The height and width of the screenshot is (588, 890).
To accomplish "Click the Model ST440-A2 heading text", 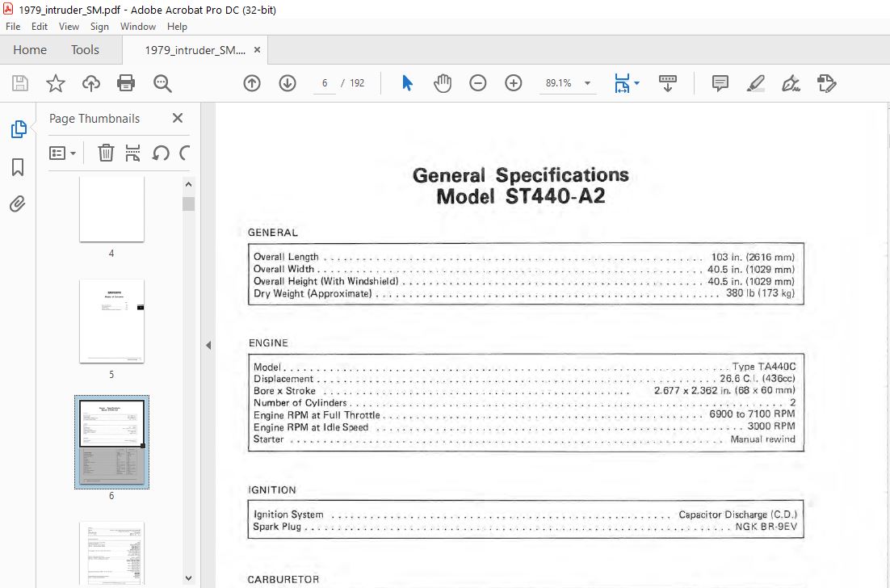I will tap(520, 196).
